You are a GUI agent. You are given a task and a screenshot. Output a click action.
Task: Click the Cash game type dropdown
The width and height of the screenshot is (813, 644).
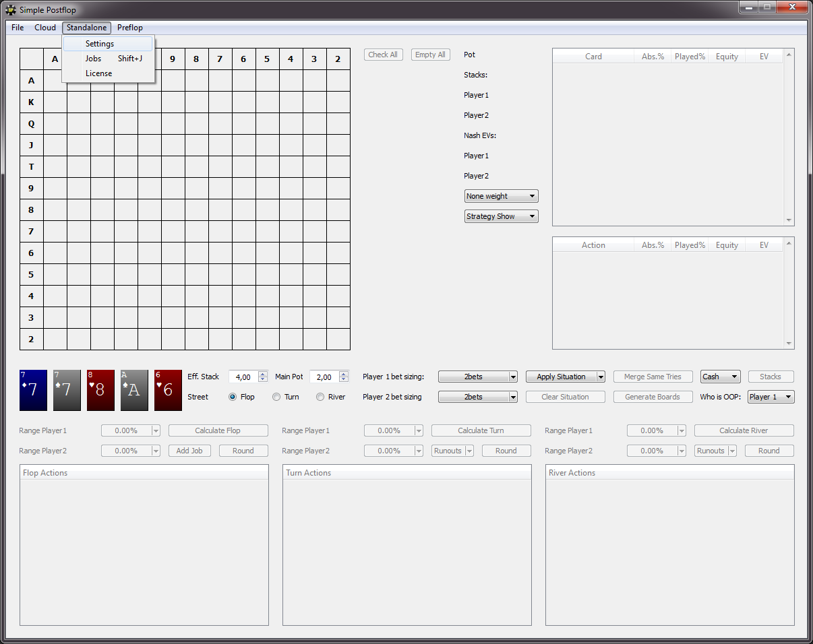tap(720, 377)
